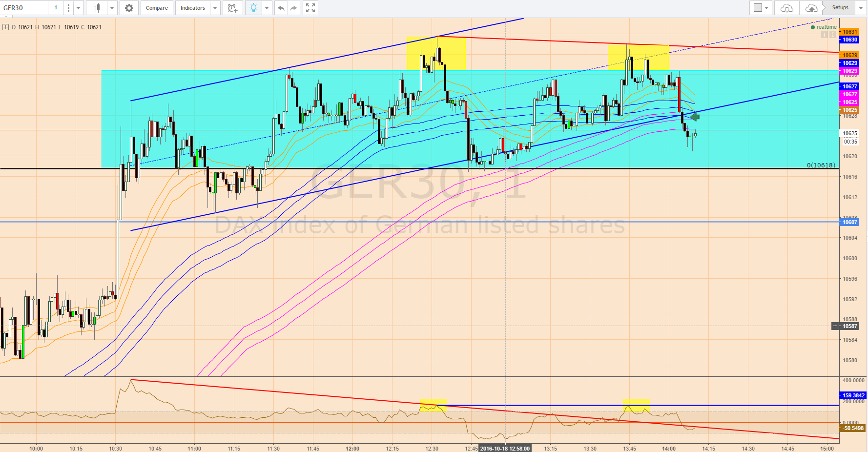This screenshot has width=868, height=452.
Task: Click the 400.0000 indicator scale label
Action: pyautogui.click(x=853, y=380)
